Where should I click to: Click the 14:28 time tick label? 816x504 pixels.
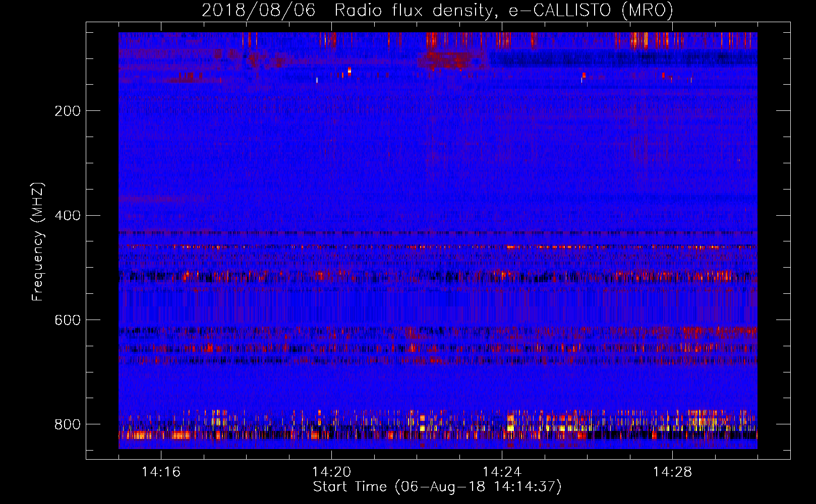tap(672, 472)
